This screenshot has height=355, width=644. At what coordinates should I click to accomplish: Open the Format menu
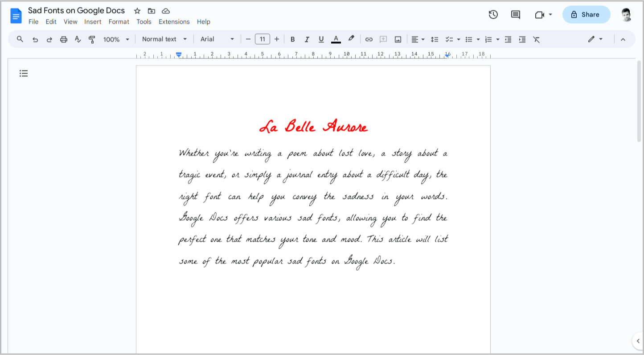[119, 22]
